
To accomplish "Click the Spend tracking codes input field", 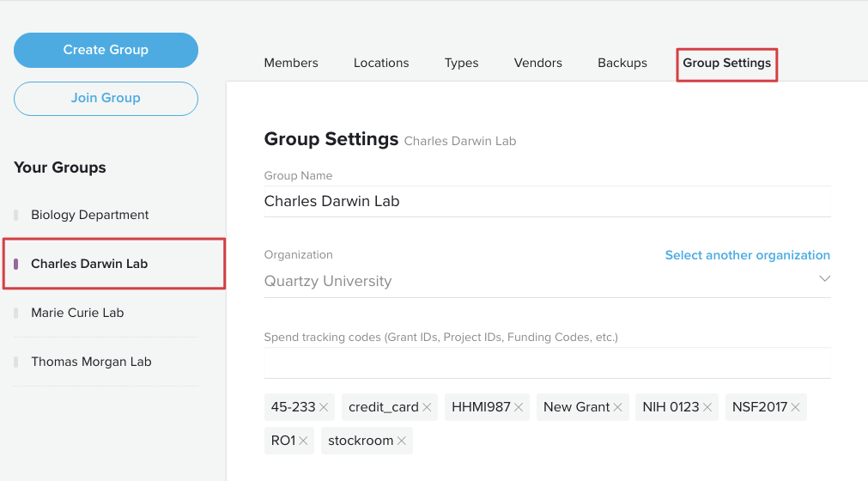I will [548, 363].
